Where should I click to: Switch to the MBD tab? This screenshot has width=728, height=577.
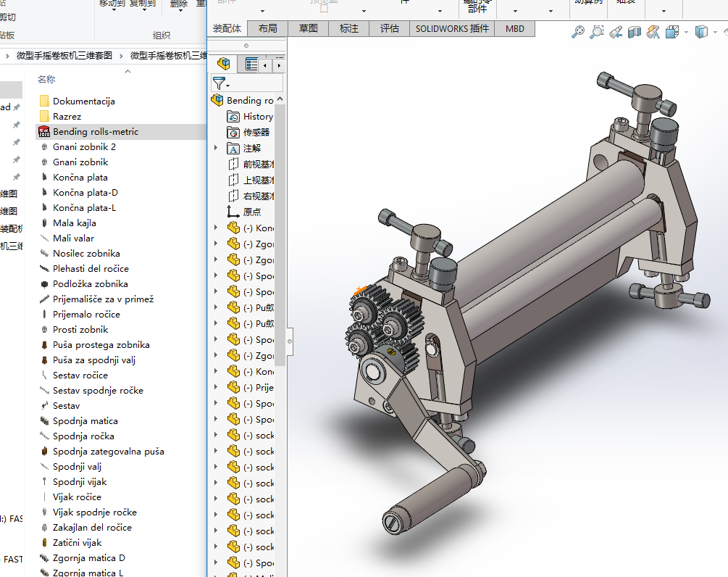514,28
